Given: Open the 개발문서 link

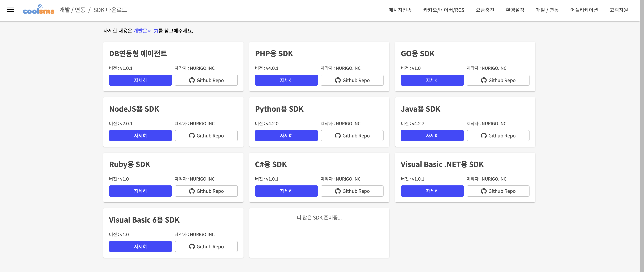Looking at the screenshot, I should (x=143, y=31).
